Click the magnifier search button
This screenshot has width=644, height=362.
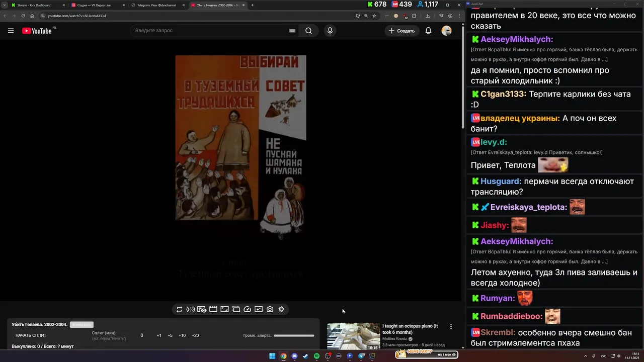tap(308, 31)
